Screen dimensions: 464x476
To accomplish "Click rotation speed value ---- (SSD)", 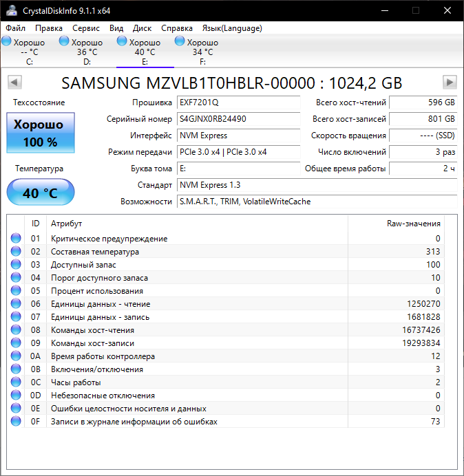I will 423,136.
